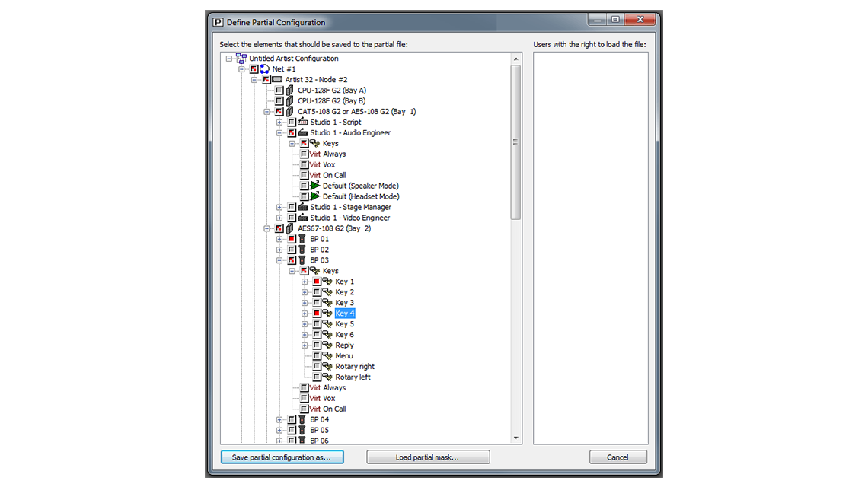The image size is (868, 487).
Task: Click the beltpack icon next to BP 01
Action: [x=301, y=238]
